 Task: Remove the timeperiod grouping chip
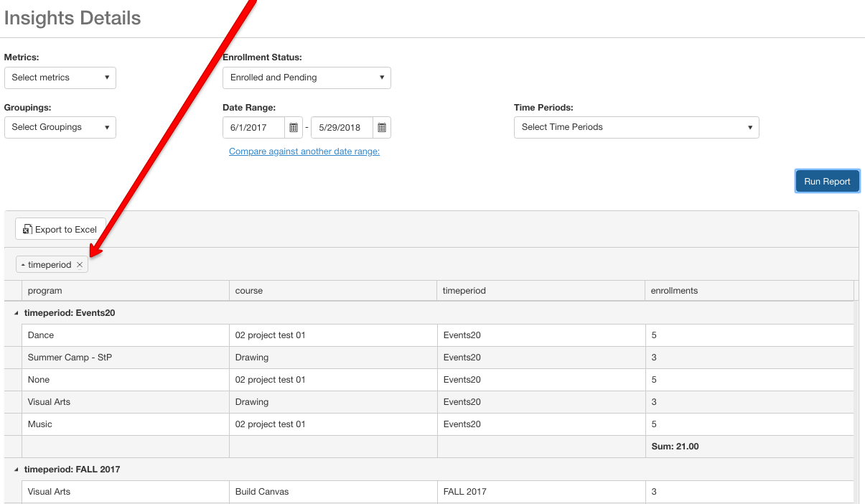pyautogui.click(x=80, y=265)
